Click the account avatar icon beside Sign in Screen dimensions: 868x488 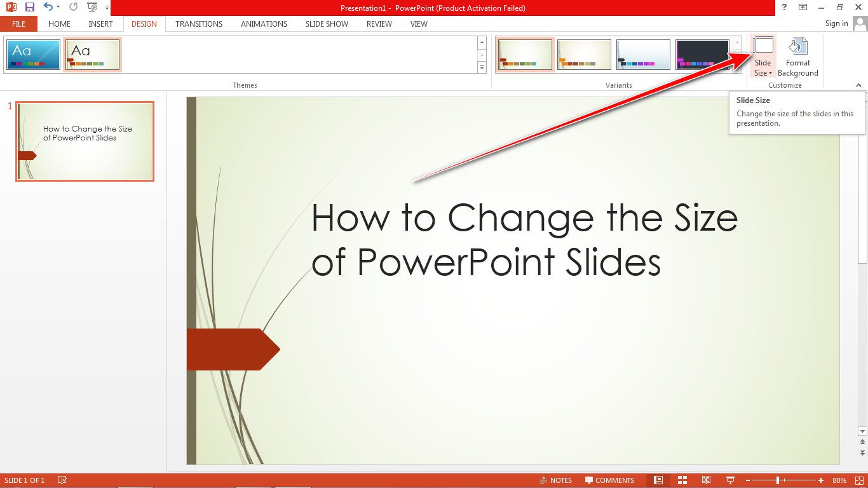(x=860, y=24)
